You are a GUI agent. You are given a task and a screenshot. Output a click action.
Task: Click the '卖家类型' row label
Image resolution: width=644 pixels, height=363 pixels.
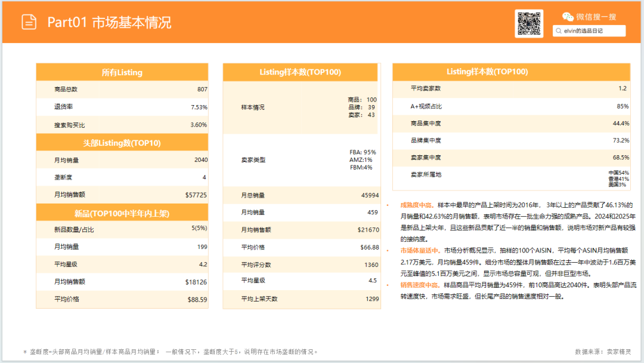tap(253, 160)
